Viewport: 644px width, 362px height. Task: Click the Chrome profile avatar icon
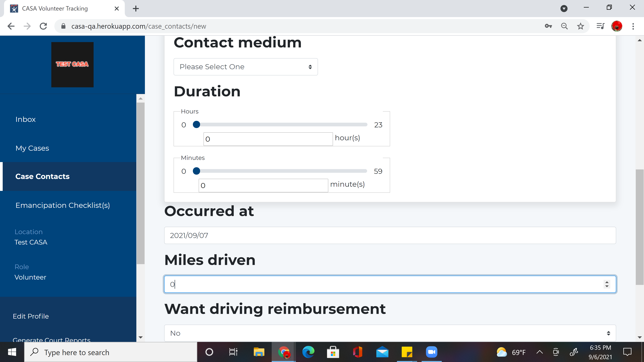point(616,26)
